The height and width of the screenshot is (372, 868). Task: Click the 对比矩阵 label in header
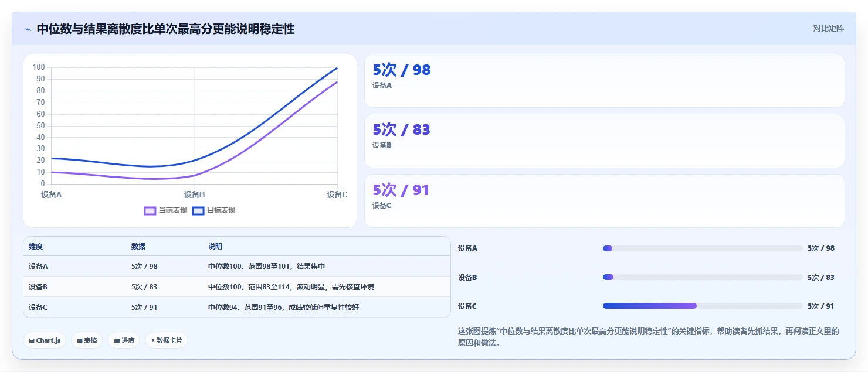click(828, 28)
